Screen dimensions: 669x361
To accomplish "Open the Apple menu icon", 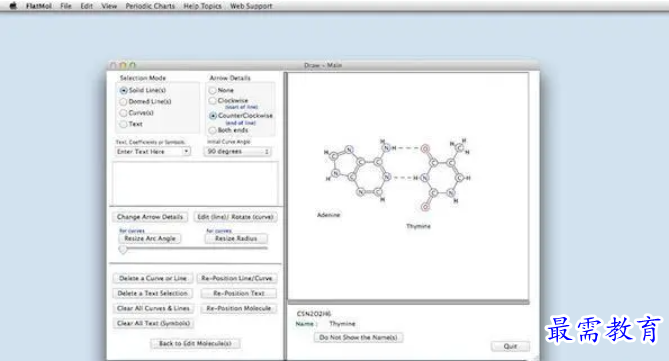I will [x=13, y=6].
